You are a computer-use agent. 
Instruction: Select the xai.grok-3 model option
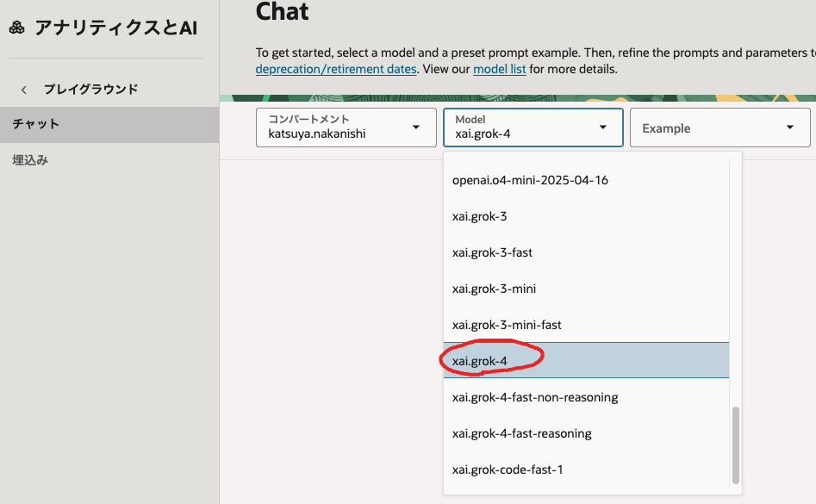[586, 216]
